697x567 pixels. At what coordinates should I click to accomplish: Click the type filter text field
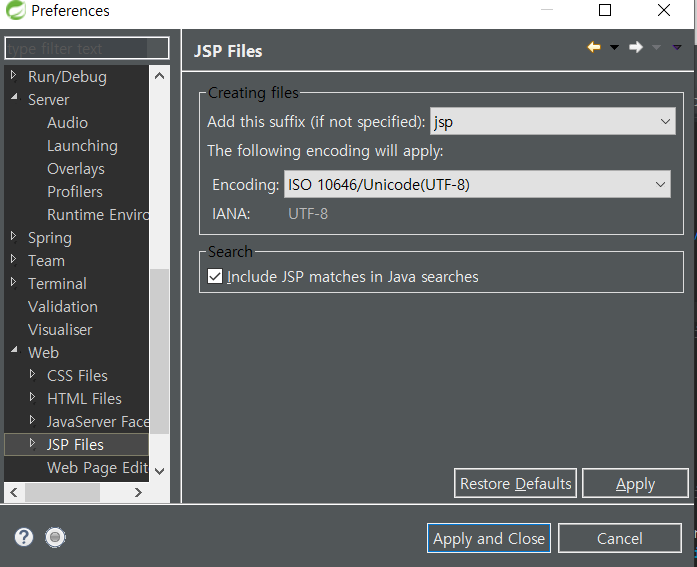(x=87, y=48)
